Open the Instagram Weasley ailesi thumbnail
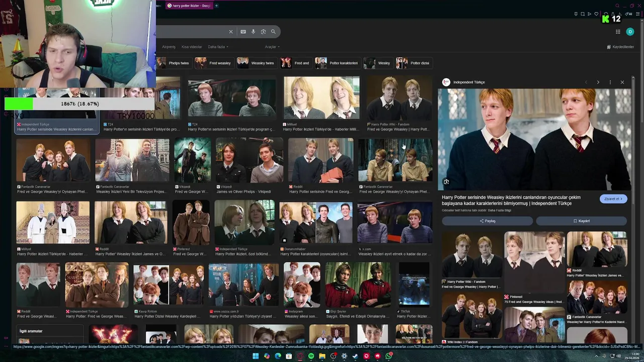The width and height of the screenshot is (644, 362). 302,285
